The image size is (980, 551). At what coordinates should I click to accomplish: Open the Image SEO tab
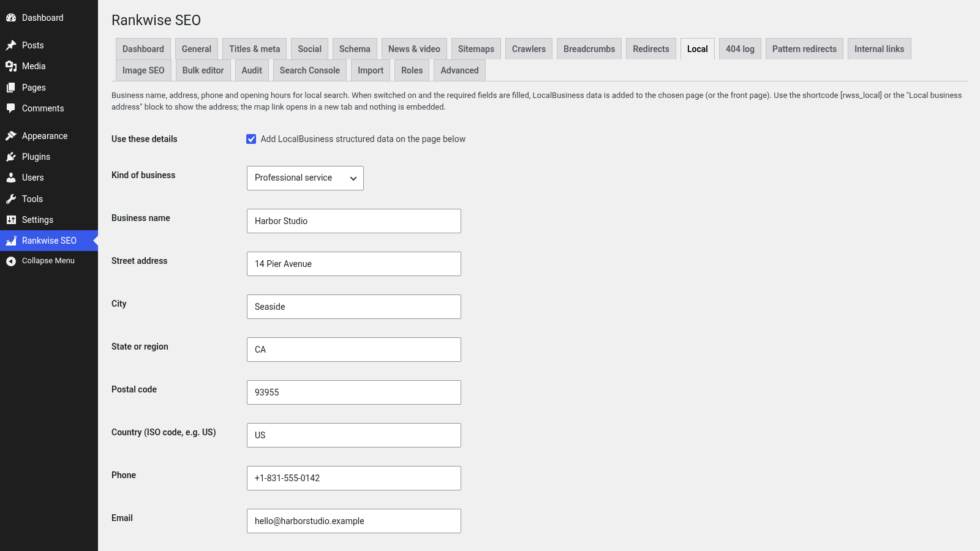tap(143, 70)
